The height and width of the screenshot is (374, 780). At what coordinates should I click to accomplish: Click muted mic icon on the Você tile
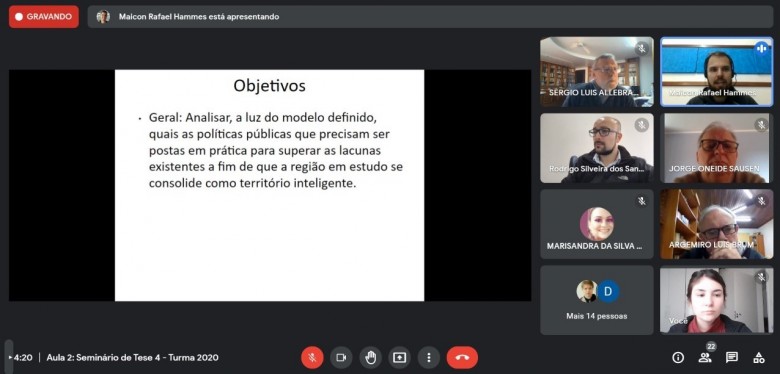pos(761,277)
